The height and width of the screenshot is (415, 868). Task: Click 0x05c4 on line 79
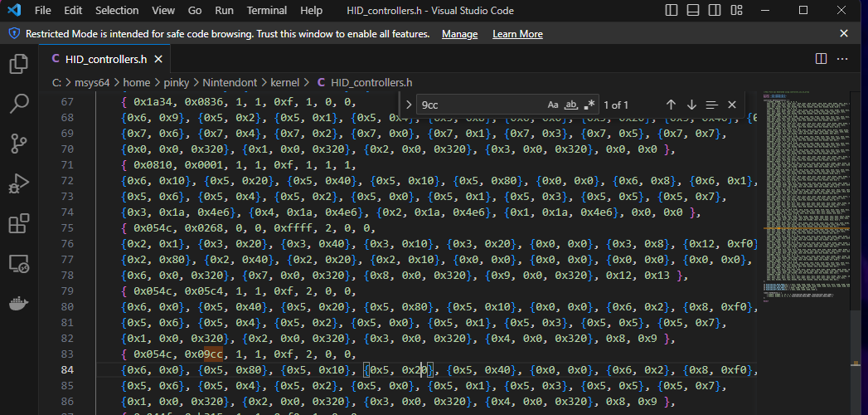[203, 290]
